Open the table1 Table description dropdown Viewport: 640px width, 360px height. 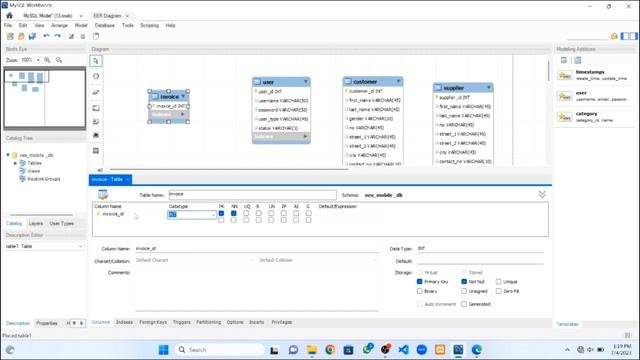click(x=80, y=246)
